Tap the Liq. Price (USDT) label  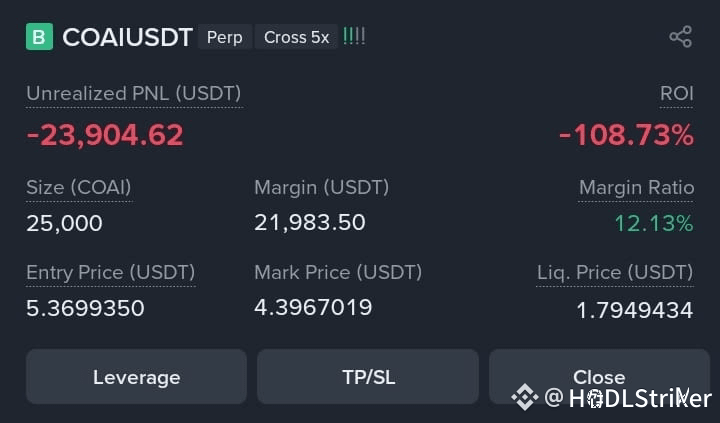[615, 272]
